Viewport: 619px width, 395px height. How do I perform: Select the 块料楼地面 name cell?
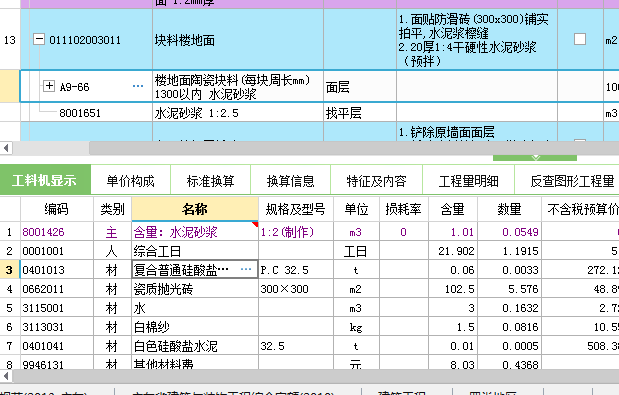click(238, 40)
